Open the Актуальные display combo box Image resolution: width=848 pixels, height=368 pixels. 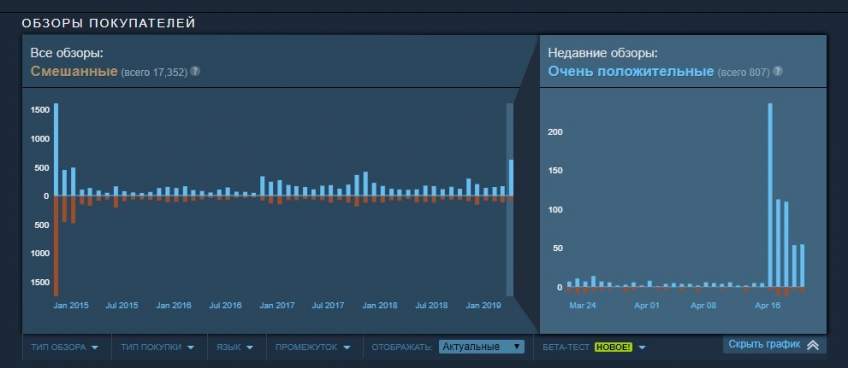(482, 347)
